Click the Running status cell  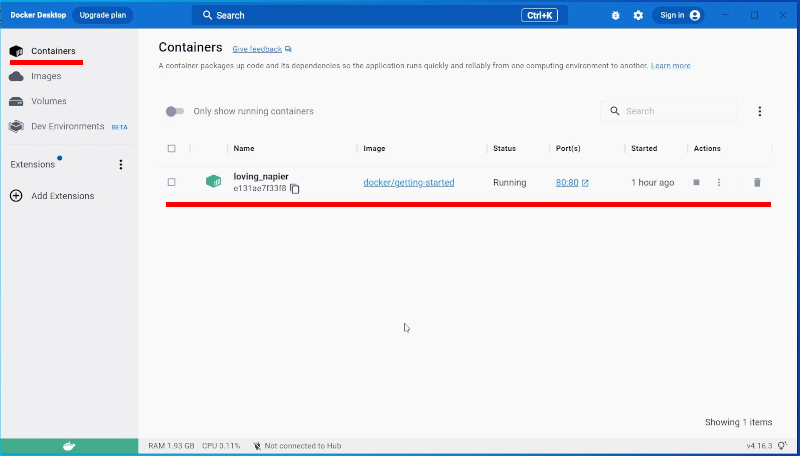[x=510, y=183]
